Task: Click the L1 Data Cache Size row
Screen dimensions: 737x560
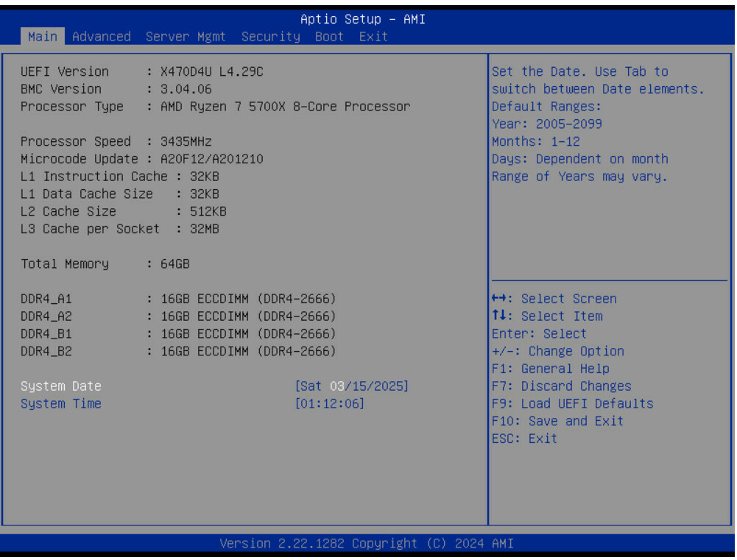Action: (120, 194)
